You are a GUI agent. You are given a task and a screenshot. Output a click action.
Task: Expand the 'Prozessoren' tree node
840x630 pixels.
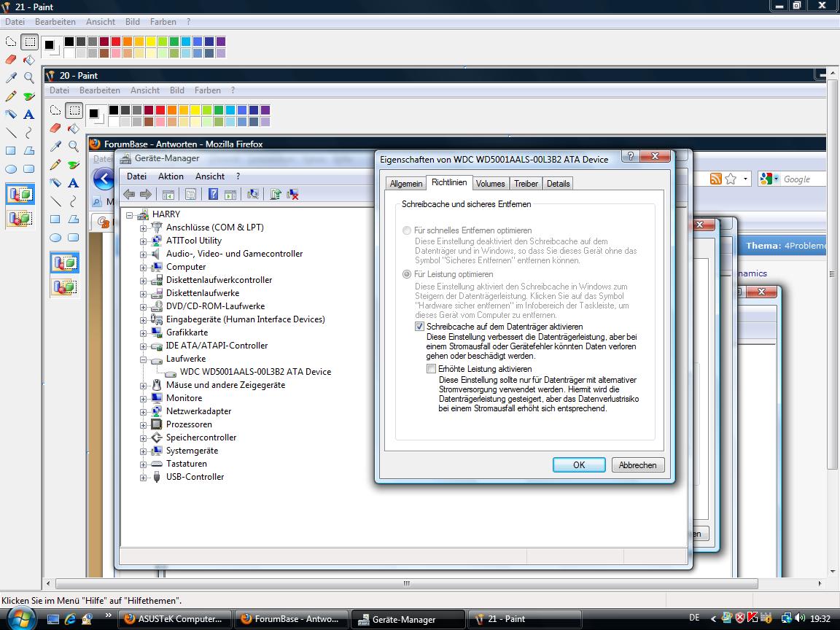pyautogui.click(x=143, y=425)
